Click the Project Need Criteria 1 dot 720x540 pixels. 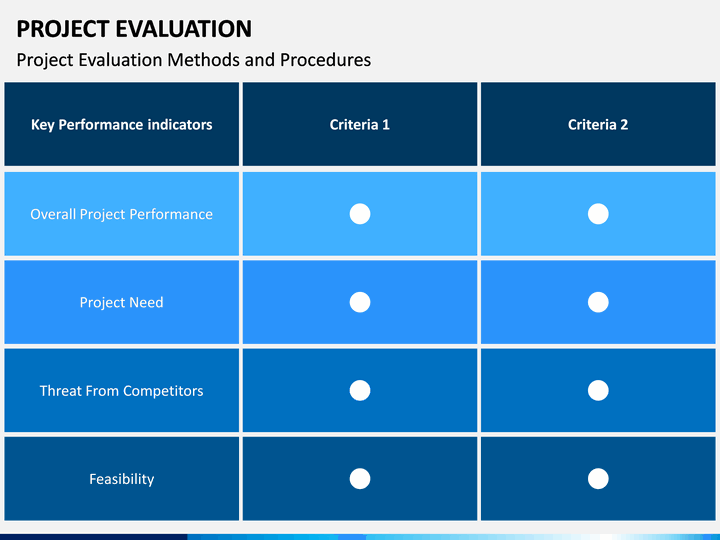click(360, 302)
